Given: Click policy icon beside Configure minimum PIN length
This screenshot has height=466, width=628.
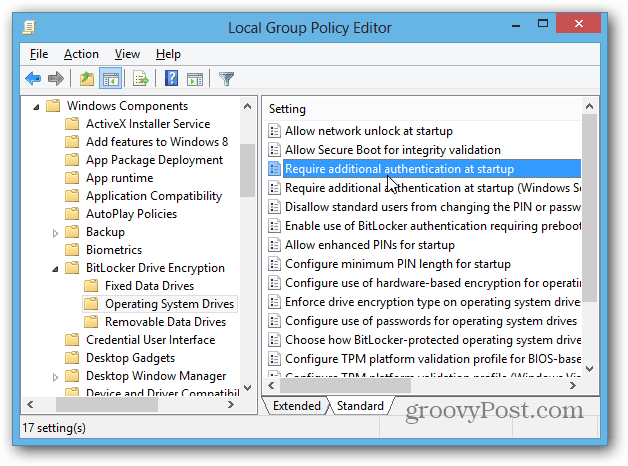Looking at the screenshot, I should (x=274, y=264).
